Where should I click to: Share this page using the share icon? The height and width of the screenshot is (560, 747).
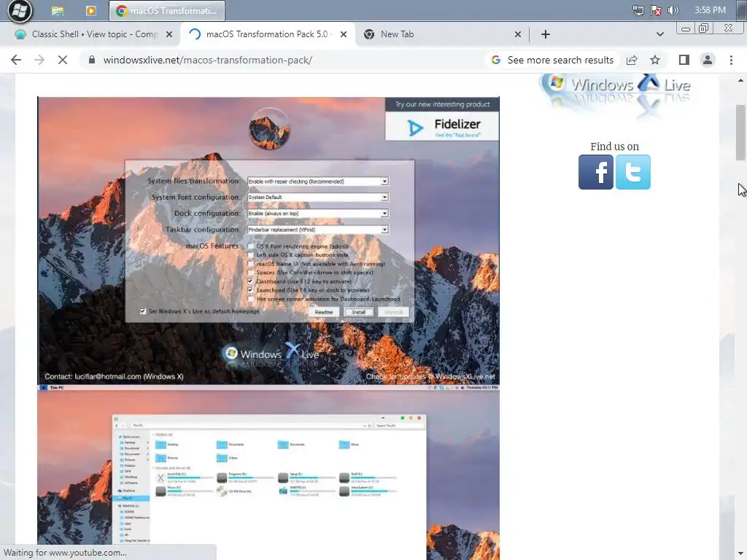[632, 60]
